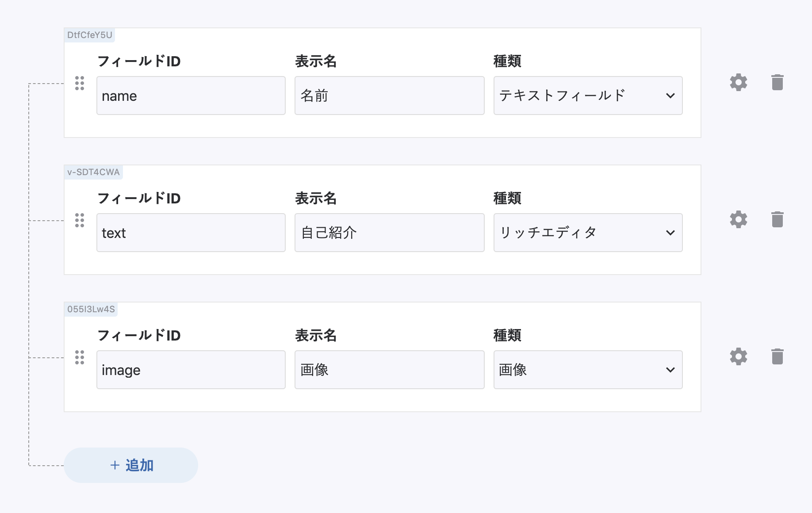The image size is (812, 513).
Task: Delete the name field with trash icon
Action: [x=777, y=83]
